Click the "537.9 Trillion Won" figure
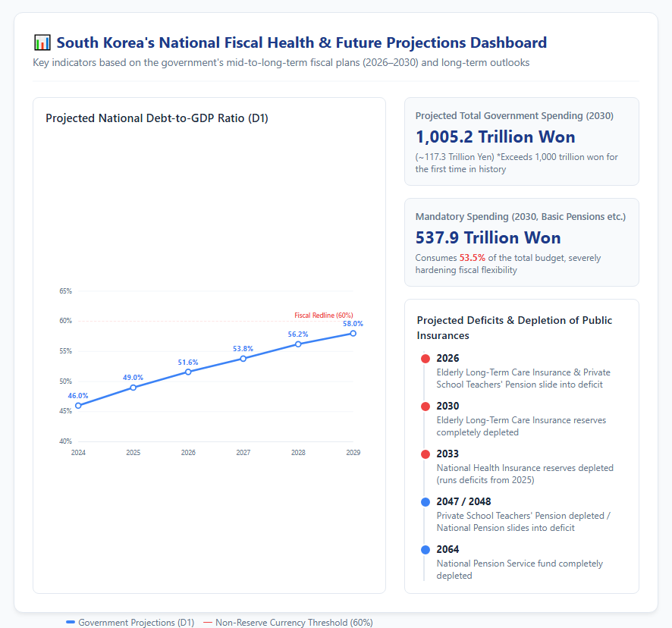Image resolution: width=672 pixels, height=628 pixels. [x=488, y=237]
